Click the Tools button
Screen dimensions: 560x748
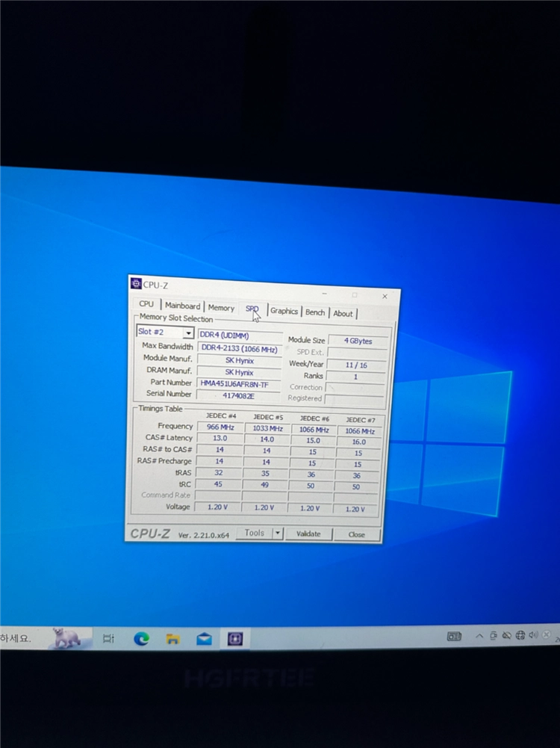click(255, 533)
